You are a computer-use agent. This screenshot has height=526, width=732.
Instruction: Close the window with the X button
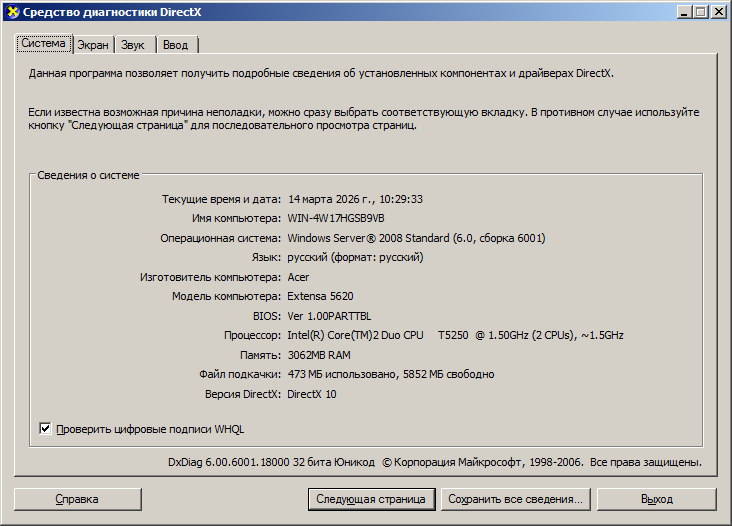coord(718,12)
